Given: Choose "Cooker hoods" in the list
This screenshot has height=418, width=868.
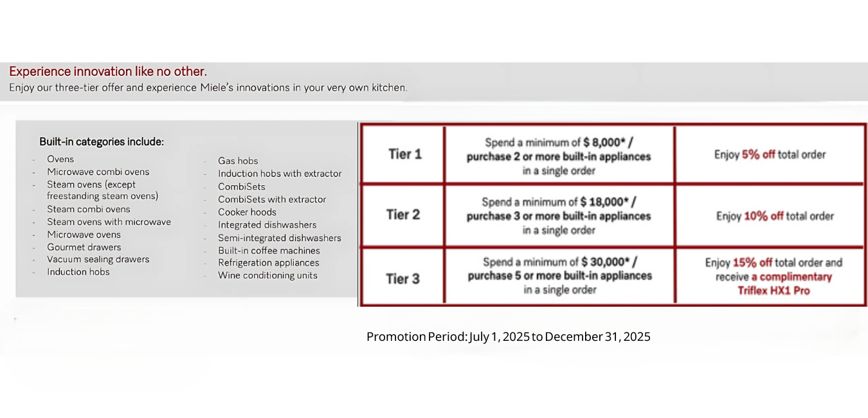Looking at the screenshot, I should (247, 212).
